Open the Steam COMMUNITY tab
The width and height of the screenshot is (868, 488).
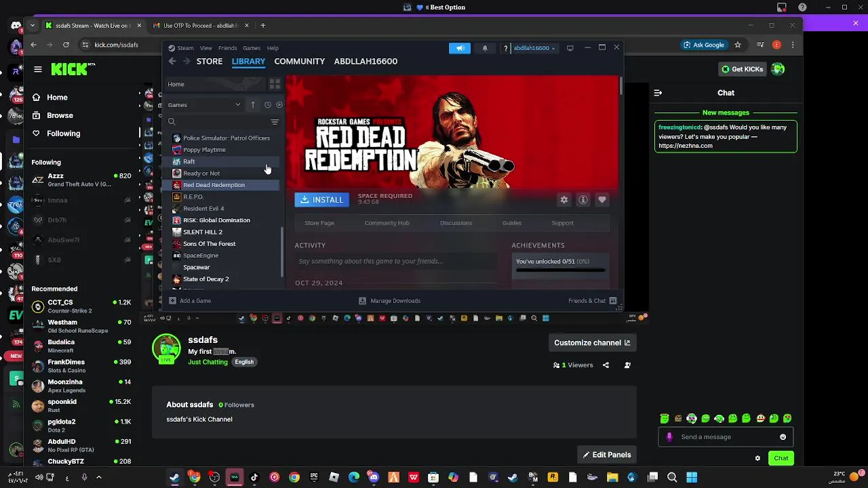pyautogui.click(x=299, y=61)
